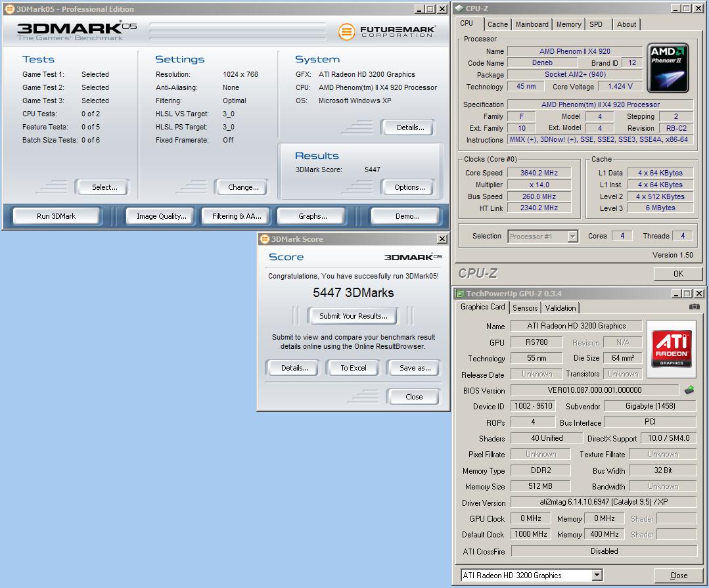Screen dimensions: 709x588
Task: Click Close button in Score dialog
Action: tap(414, 397)
